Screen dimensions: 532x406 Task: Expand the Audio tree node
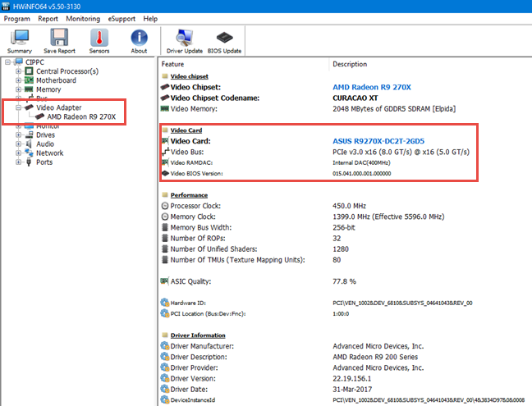[x=18, y=144]
